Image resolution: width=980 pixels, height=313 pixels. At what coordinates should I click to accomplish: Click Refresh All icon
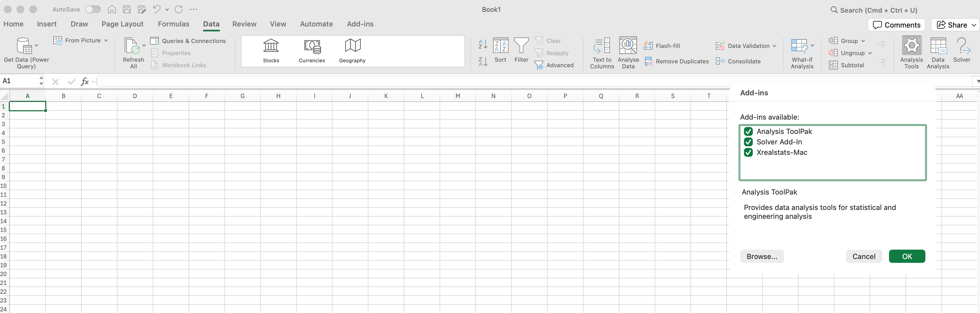(x=132, y=46)
